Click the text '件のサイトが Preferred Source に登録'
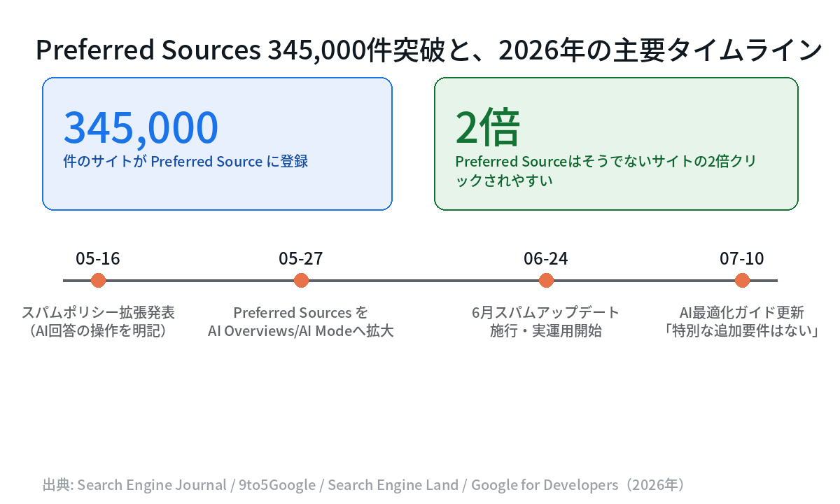840x504 pixels. click(185, 162)
